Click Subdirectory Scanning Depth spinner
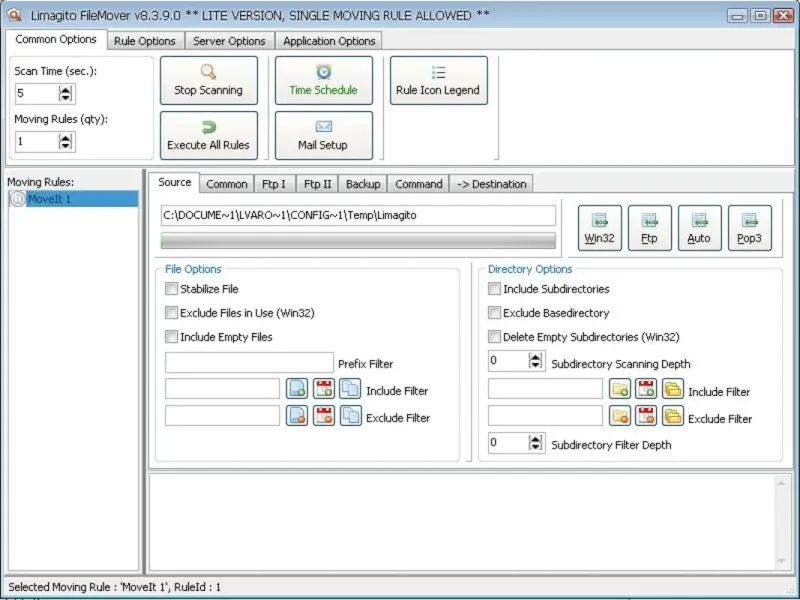 point(535,361)
